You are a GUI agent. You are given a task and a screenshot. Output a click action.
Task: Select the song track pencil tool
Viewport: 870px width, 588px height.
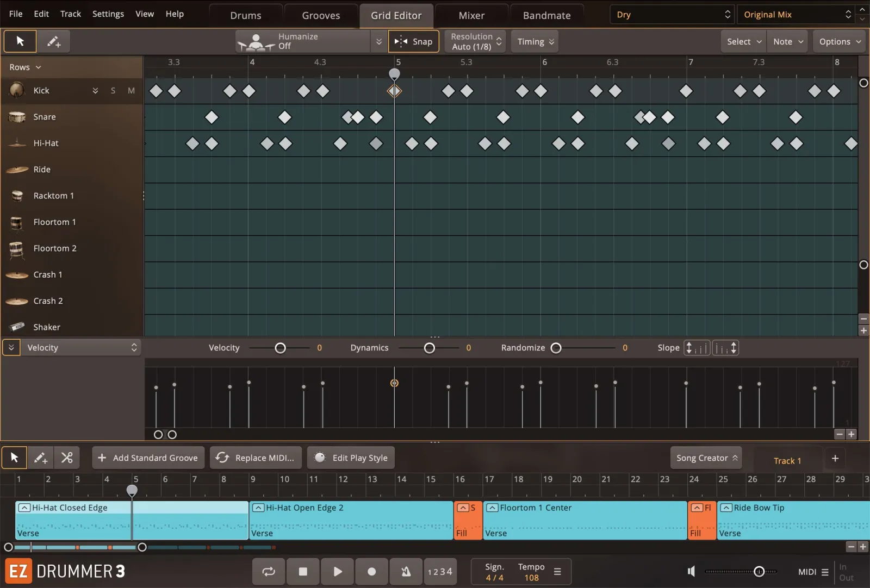pyautogui.click(x=40, y=458)
